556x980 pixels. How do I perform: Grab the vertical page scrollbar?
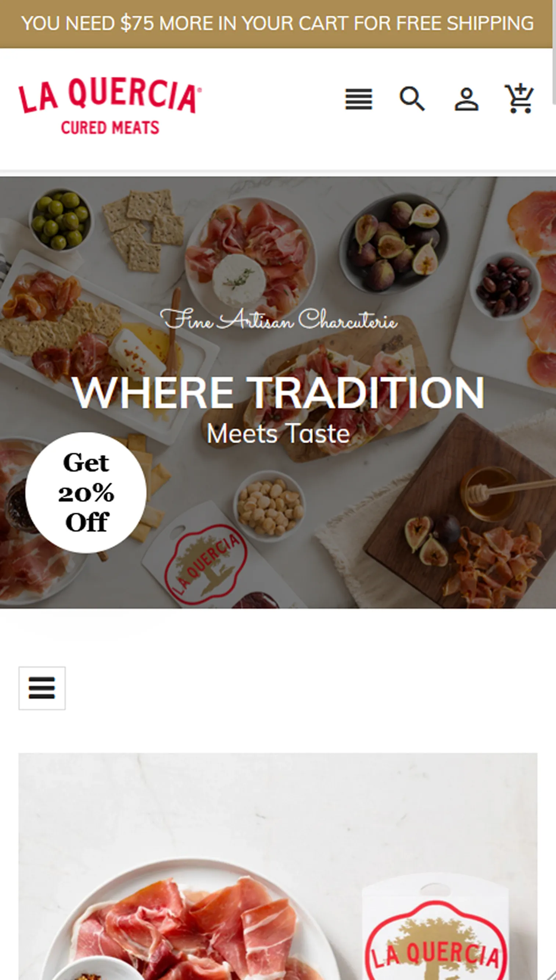tap(554, 52)
